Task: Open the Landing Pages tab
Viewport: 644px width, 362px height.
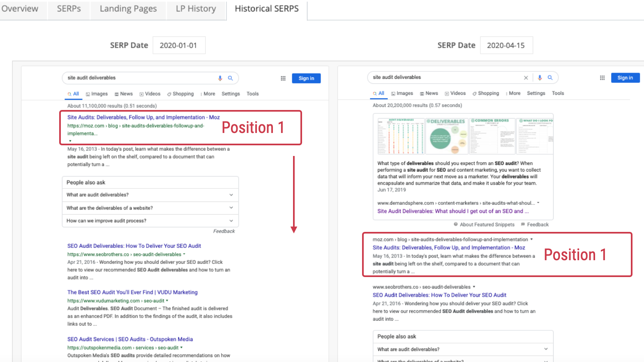Action: [x=128, y=8]
